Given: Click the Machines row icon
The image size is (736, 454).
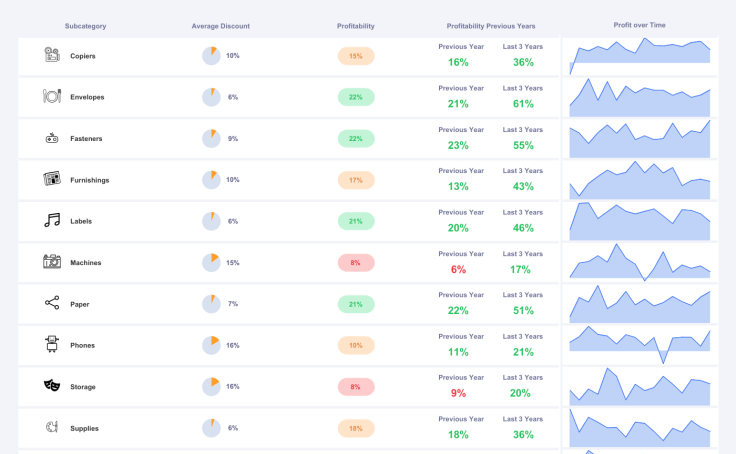Looking at the screenshot, I should 52,262.
